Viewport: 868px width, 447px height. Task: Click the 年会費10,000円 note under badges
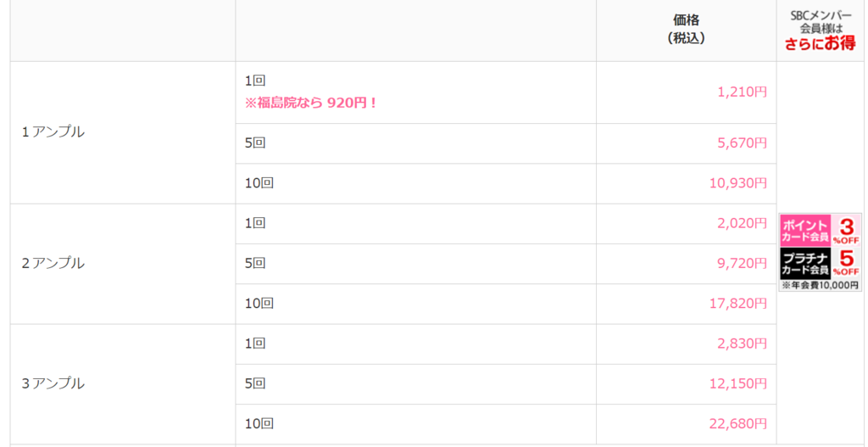(x=821, y=286)
